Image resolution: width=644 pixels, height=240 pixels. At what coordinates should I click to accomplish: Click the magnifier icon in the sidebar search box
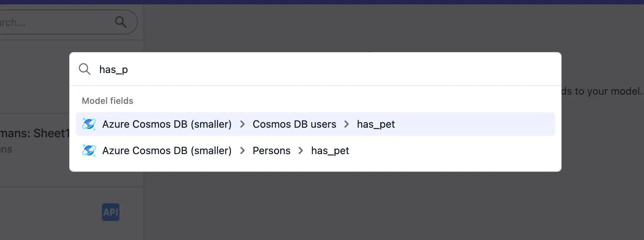(x=121, y=22)
